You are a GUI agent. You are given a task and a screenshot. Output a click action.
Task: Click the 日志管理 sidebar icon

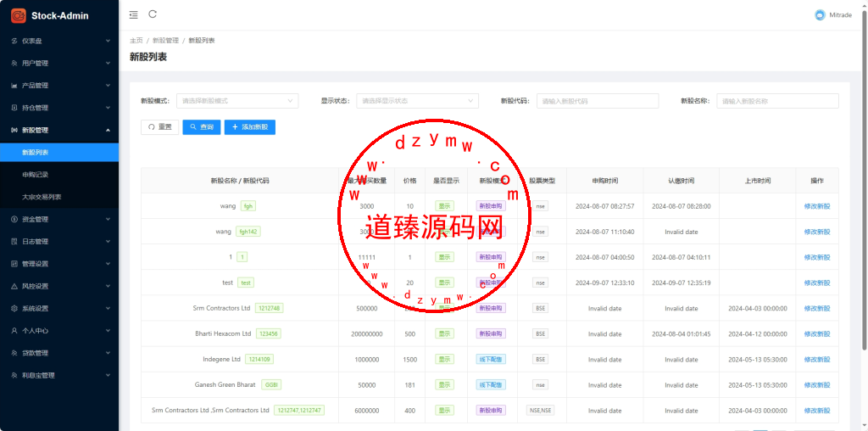tap(14, 242)
